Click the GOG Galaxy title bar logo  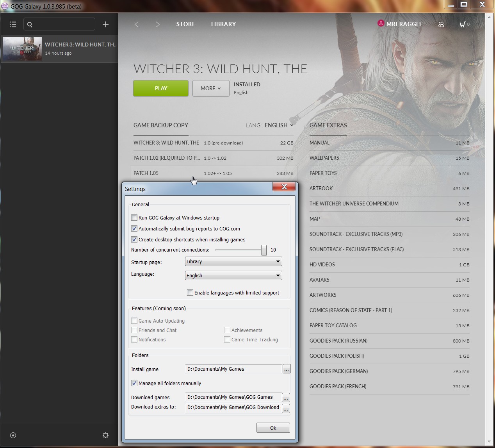click(x=5, y=5)
